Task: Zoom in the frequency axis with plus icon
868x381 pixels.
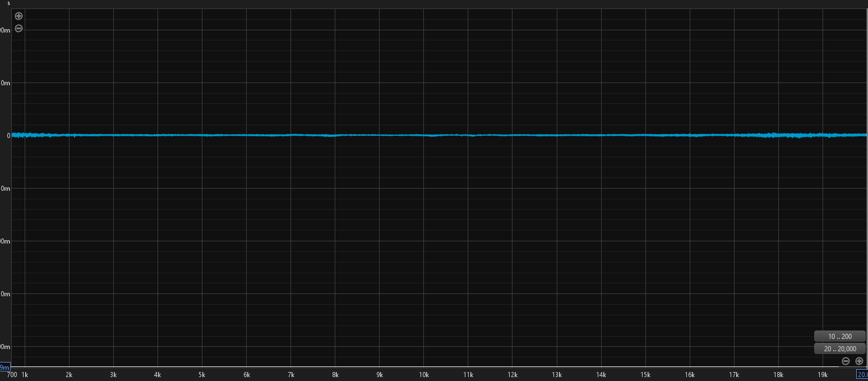Action: coord(859,361)
